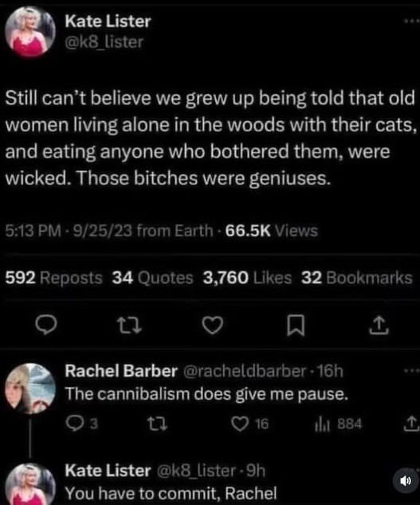Screen dimensions: 420x505
Task: Repost the main tweet
Action: (129, 325)
